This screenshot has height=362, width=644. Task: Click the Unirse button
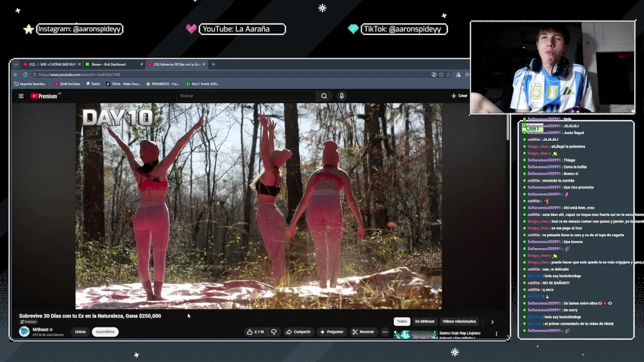click(80, 332)
